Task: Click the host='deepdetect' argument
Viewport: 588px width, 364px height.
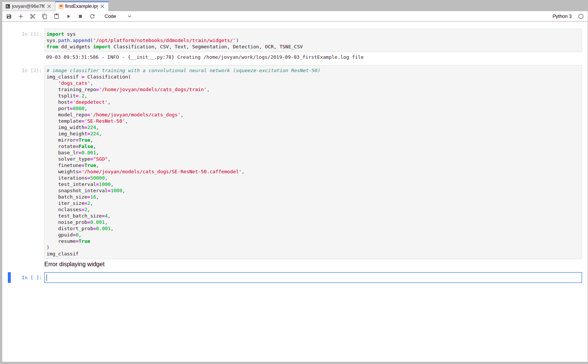Action: pos(84,102)
